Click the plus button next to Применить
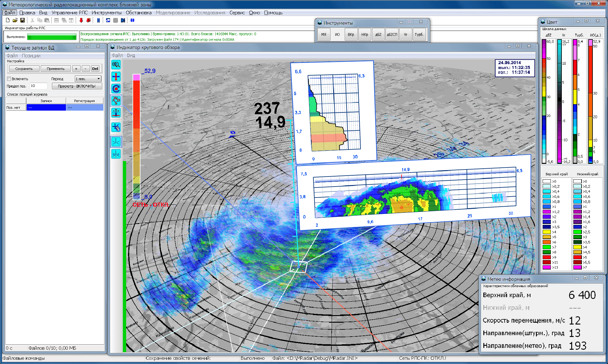The height and width of the screenshot is (364, 608). pos(76,69)
